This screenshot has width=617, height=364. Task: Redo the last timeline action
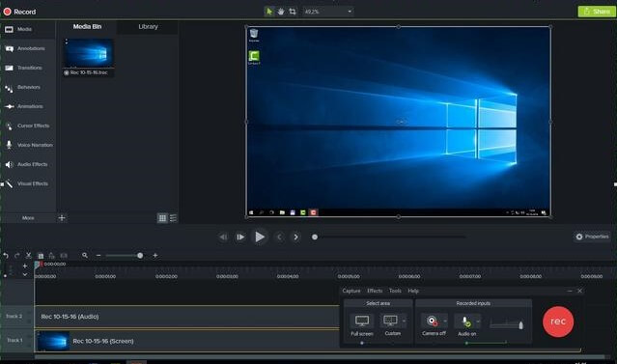pyautogui.click(x=17, y=256)
